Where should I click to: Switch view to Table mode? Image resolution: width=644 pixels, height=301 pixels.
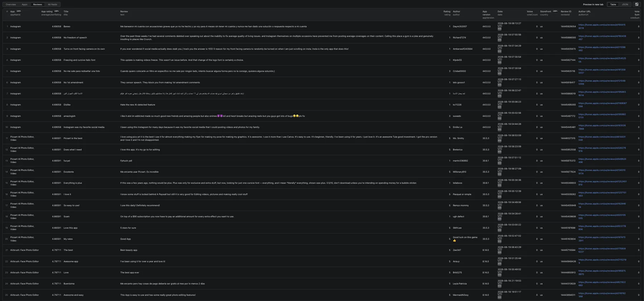tap(613, 4)
